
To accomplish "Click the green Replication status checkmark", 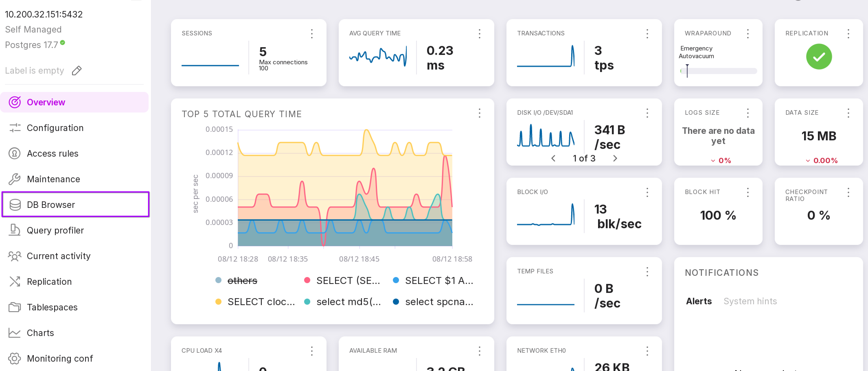I will pyautogui.click(x=819, y=57).
